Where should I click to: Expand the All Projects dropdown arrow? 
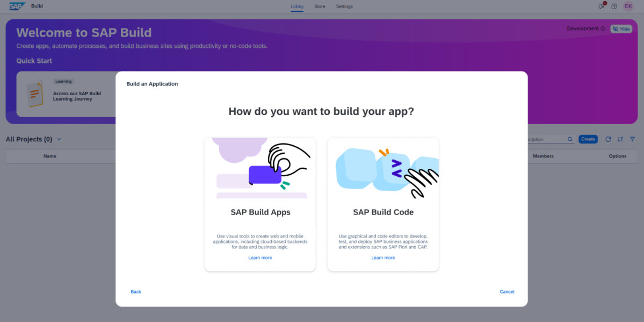click(59, 139)
